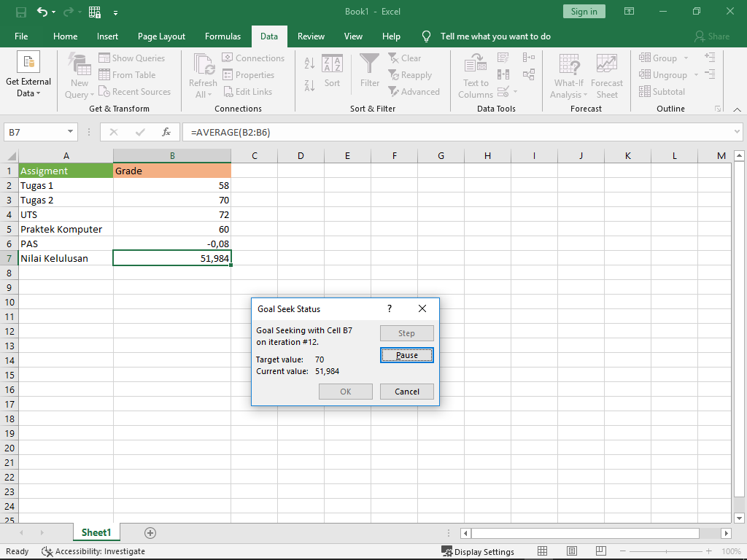
Task: Select cell containing Praktek Komputer
Action: tap(66, 229)
